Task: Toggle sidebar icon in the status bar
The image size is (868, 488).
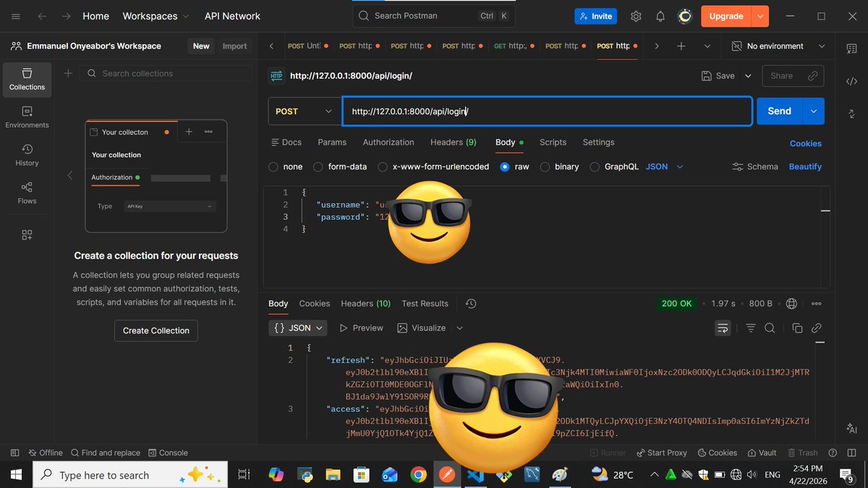Action: click(x=14, y=453)
